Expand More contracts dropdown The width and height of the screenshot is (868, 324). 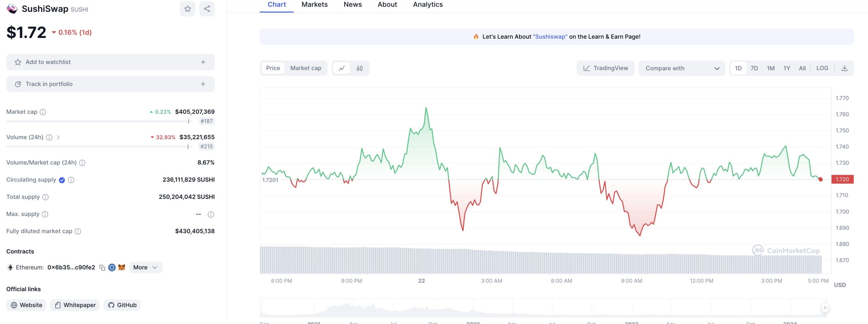point(145,267)
